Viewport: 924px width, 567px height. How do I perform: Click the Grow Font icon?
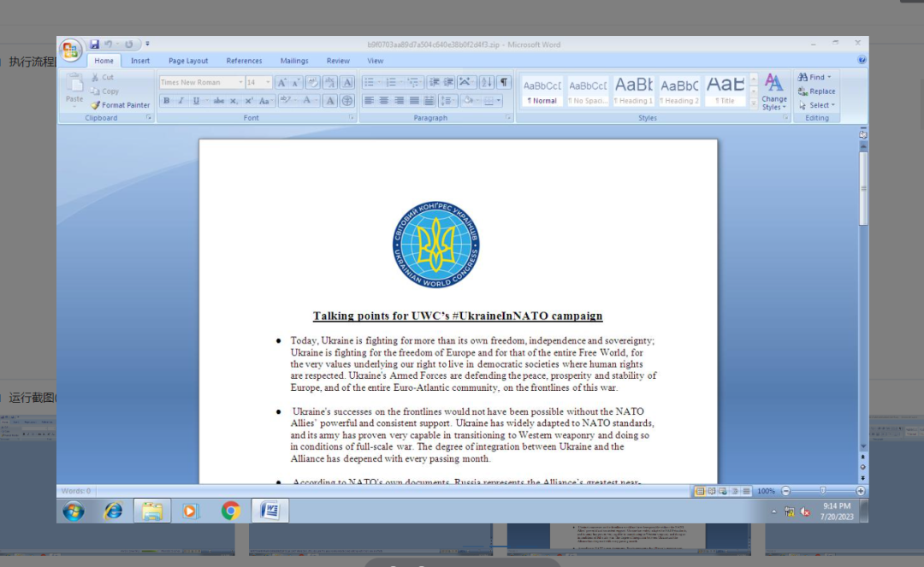click(281, 83)
